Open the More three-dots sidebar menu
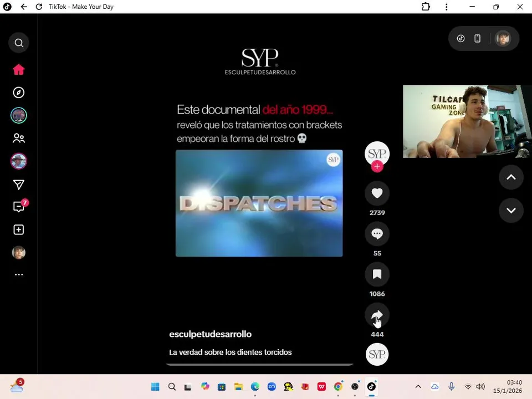The height and width of the screenshot is (399, 532). point(19,274)
